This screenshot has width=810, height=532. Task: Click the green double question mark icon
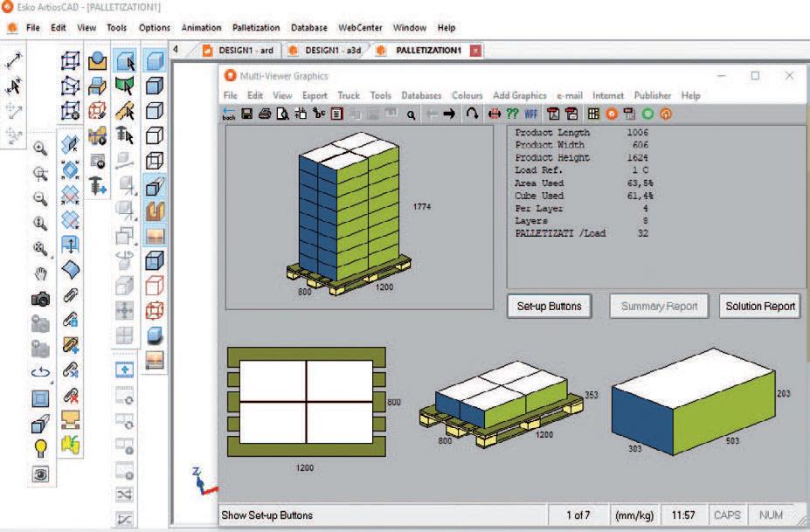click(512, 114)
